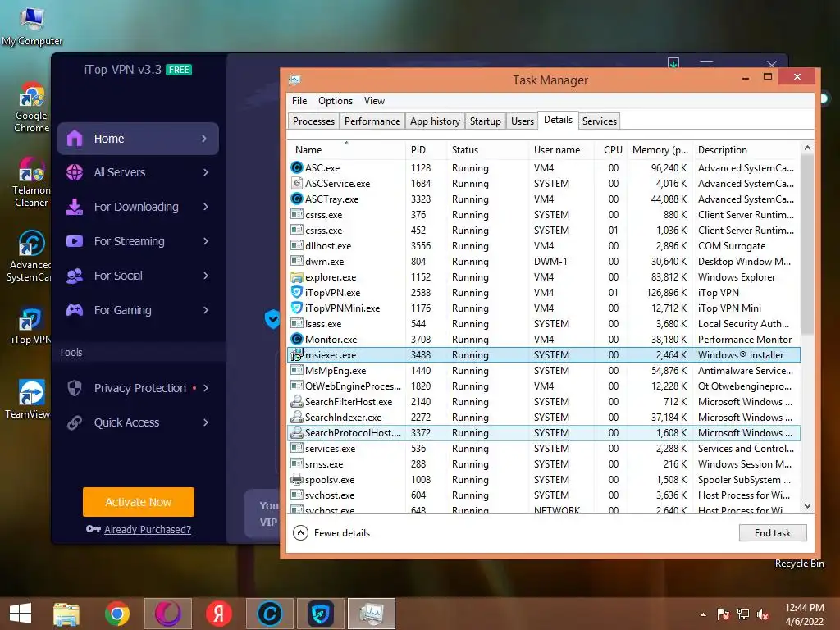Image resolution: width=840 pixels, height=630 pixels.
Task: Select the ASCTray.exe process row
Action: coord(545,199)
